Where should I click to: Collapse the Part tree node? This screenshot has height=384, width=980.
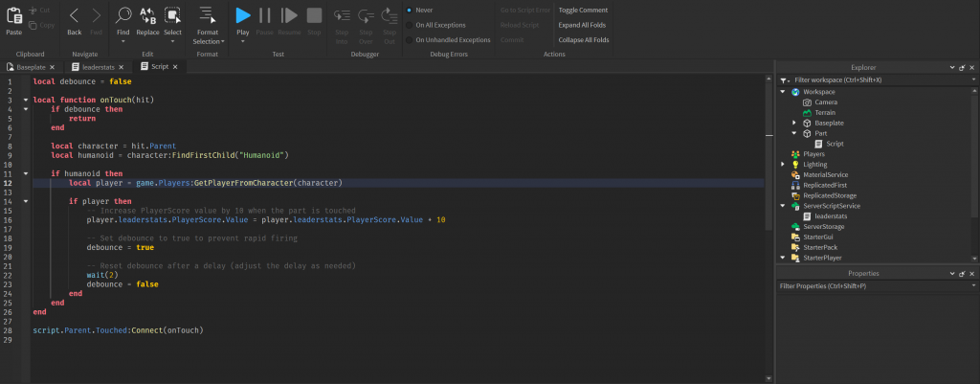(794, 133)
